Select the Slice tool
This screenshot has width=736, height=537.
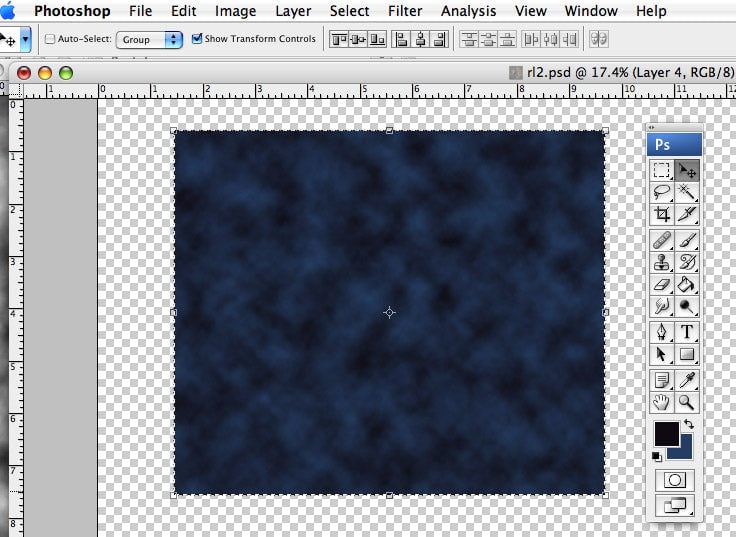pos(687,215)
